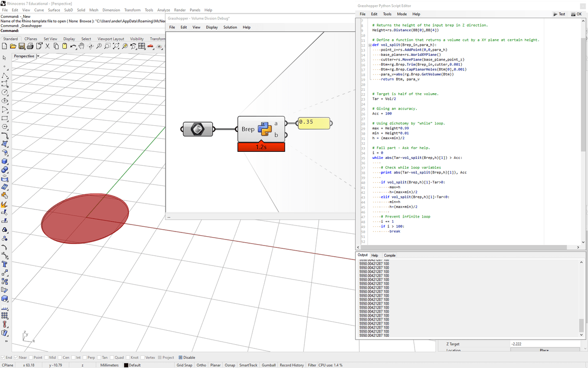The height and width of the screenshot is (368, 588).
Task: Collapse the vol_split function definition
Action: (x=370, y=45)
